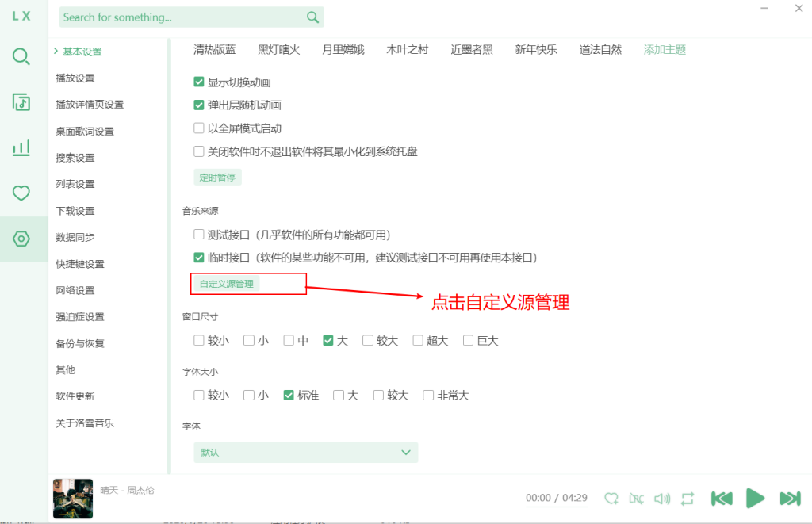Select the Settings gear in the sidebar
Viewport: 812px width, 524px height.
click(23, 237)
